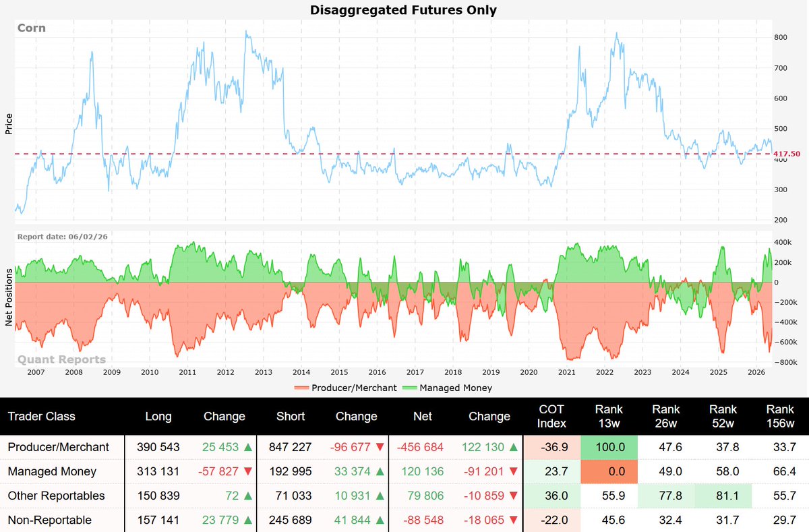The image size is (809, 532).
Task: Click the -800k tick on Net Positions axis
Action: pos(787,363)
